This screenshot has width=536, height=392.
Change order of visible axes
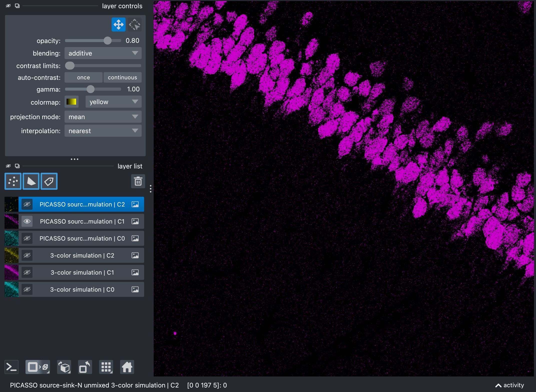64,367
